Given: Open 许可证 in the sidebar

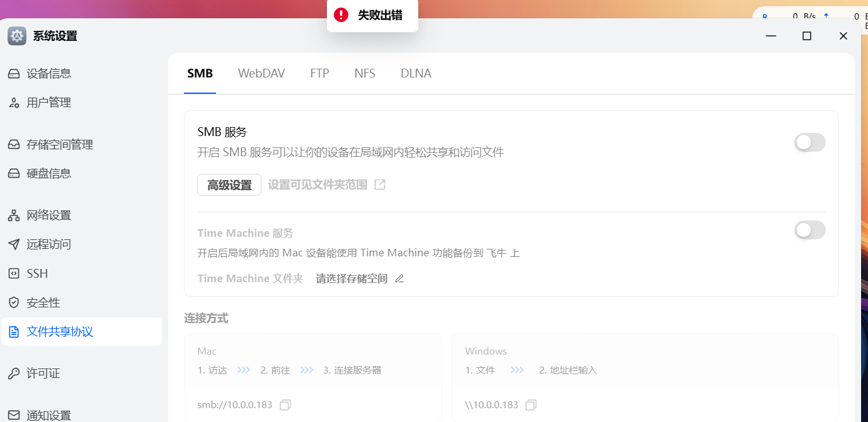Looking at the screenshot, I should [x=81, y=374].
